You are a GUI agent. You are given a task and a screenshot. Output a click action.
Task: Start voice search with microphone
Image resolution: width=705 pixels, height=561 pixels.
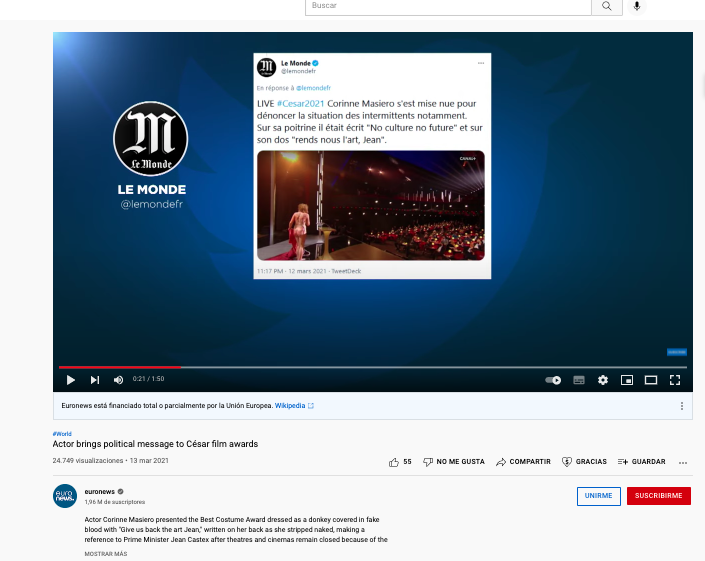coord(637,6)
